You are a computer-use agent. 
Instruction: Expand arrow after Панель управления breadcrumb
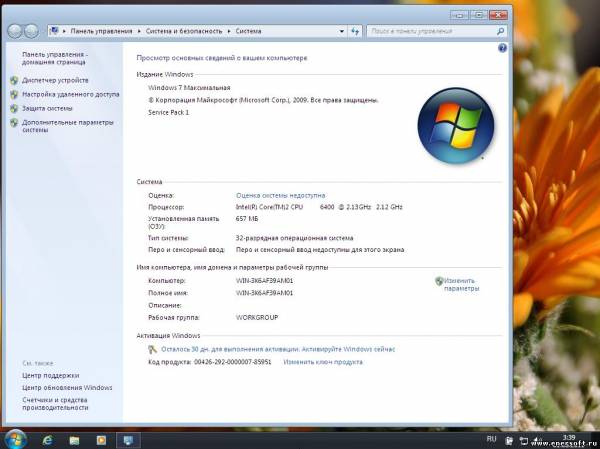139,31
